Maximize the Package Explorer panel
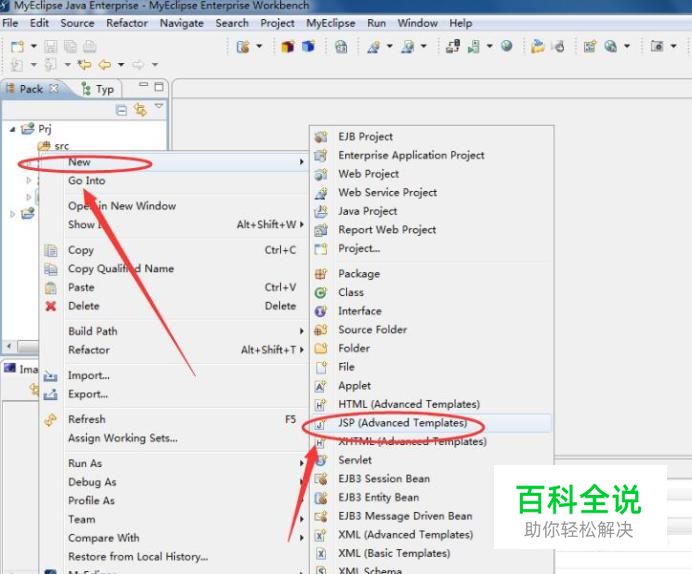The image size is (692, 574). [159, 86]
